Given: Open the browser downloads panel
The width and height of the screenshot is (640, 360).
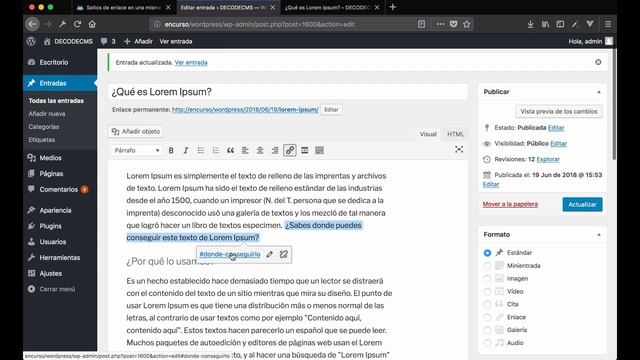Looking at the screenshot, I should [x=530, y=24].
